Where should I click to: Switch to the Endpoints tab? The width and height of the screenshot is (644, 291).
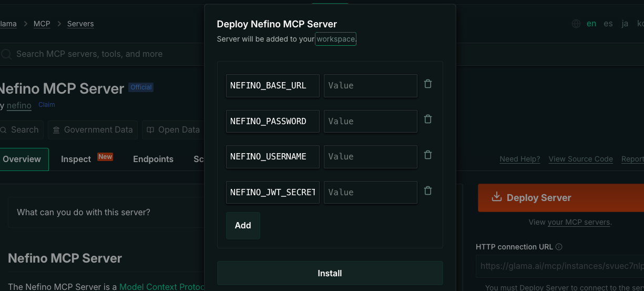click(153, 159)
